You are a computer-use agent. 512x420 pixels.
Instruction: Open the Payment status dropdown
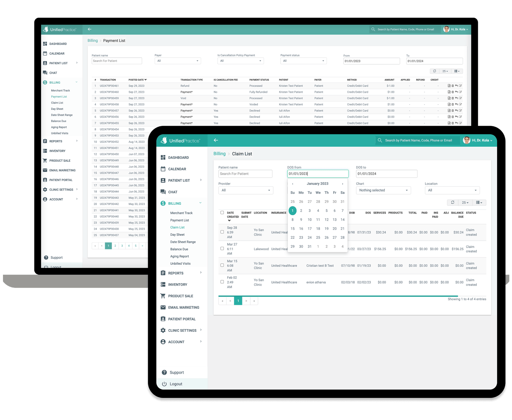[303, 61]
